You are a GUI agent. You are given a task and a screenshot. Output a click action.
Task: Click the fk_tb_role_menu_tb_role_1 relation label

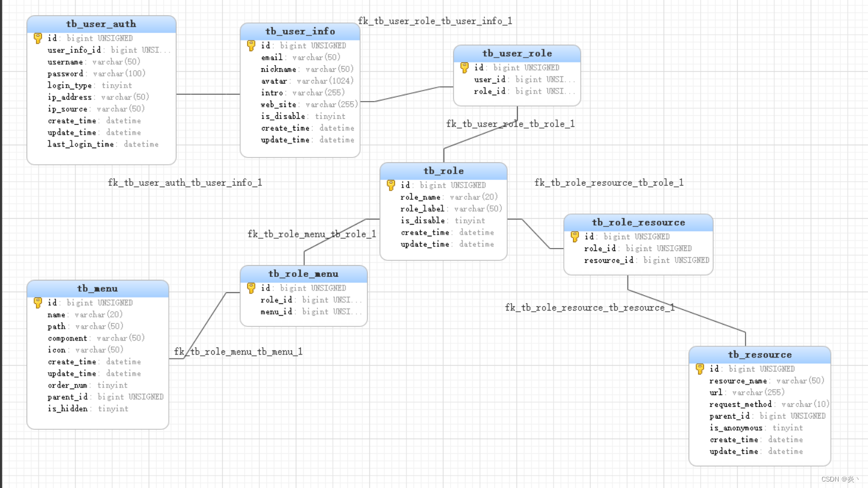[x=312, y=234]
